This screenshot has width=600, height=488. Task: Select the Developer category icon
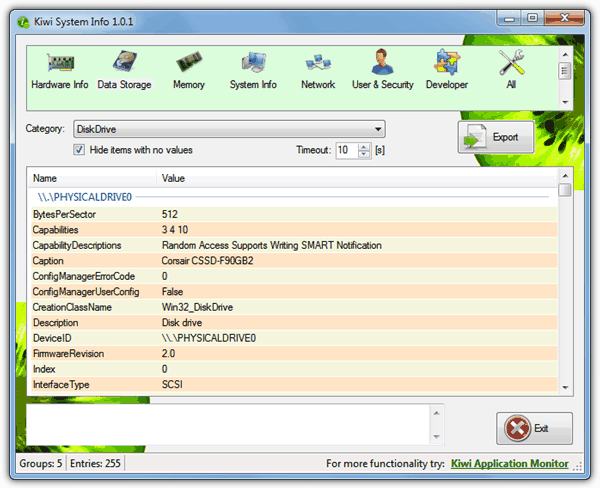[446, 69]
